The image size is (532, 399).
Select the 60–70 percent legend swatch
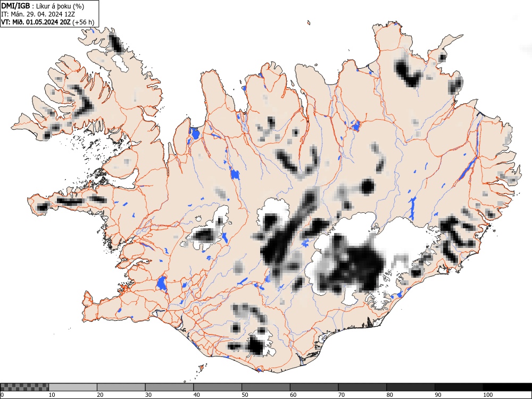314,387
